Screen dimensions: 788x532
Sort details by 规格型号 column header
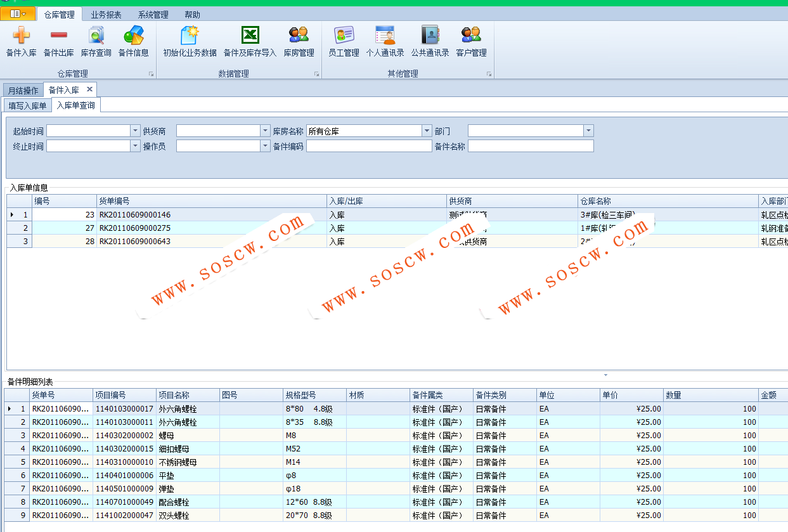(314, 395)
